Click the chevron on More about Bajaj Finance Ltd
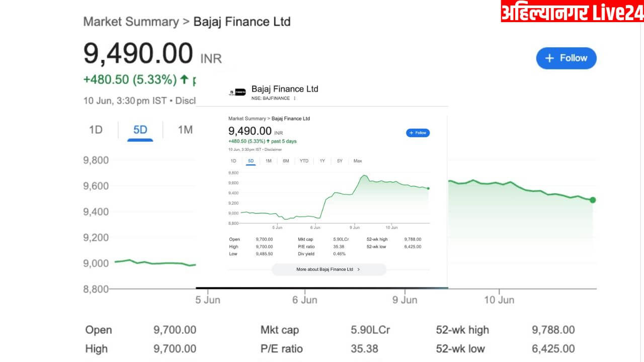 pos(358,269)
